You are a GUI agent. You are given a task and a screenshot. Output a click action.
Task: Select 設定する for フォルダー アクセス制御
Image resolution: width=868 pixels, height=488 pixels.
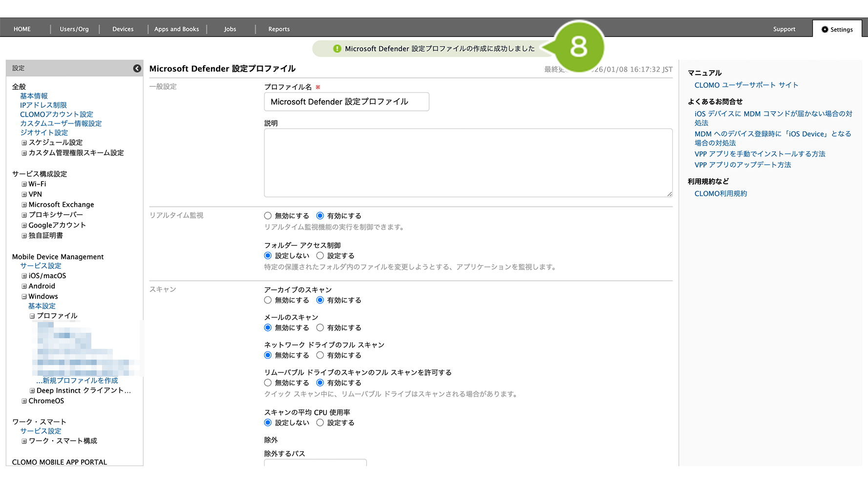320,256
